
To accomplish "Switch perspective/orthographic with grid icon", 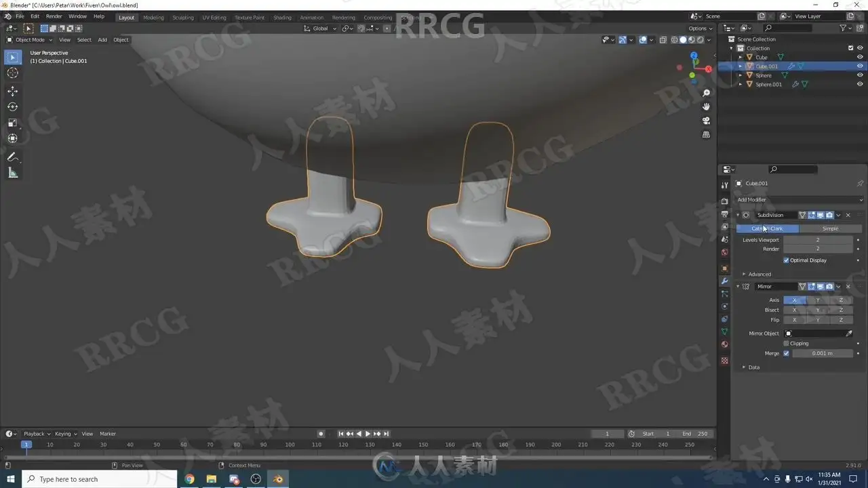I will tap(706, 135).
